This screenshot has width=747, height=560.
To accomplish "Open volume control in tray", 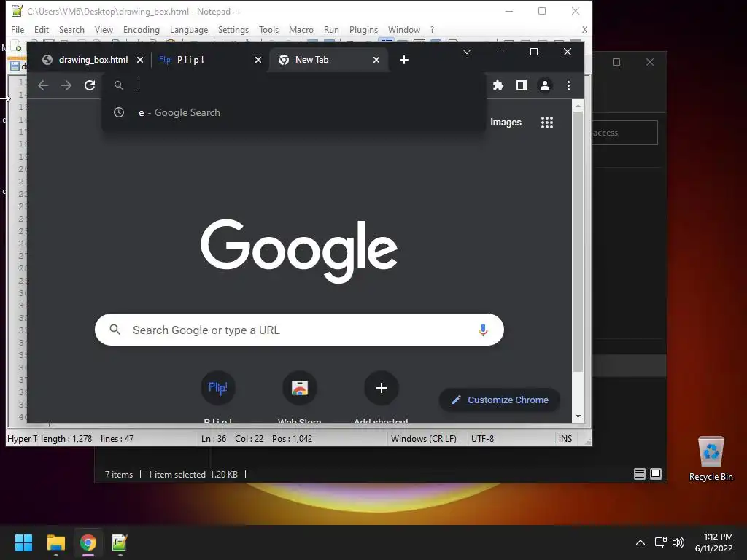I will [x=678, y=542].
